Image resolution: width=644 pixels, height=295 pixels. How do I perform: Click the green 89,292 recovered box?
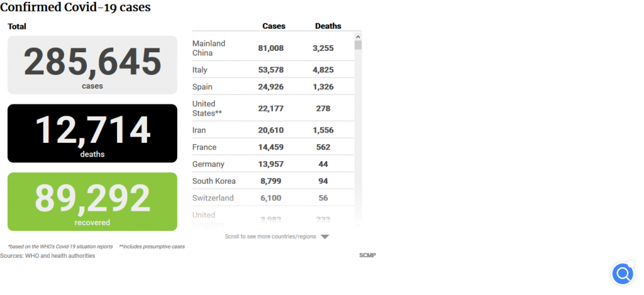coord(92,201)
